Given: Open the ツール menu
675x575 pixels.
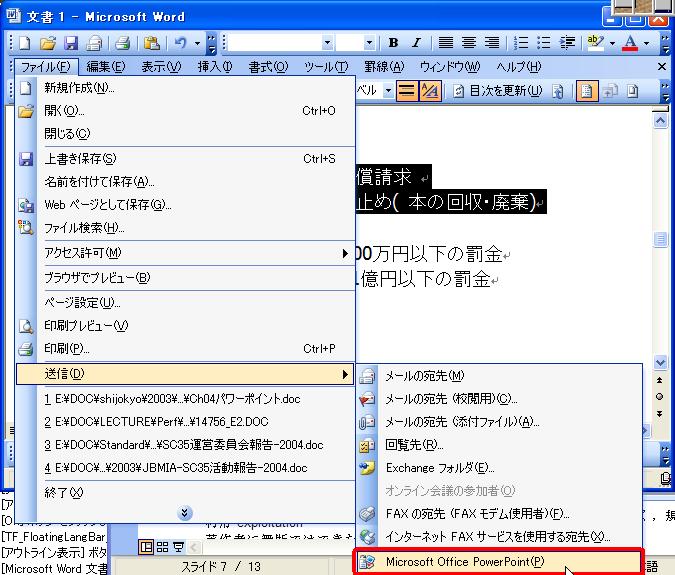Looking at the screenshot, I should coord(326,67).
